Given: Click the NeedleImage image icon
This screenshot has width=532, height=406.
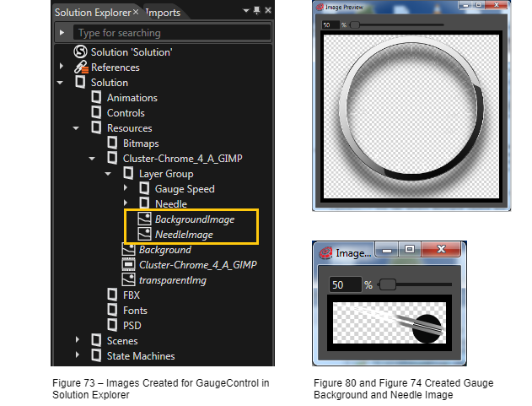Looking at the screenshot, I should pos(144,234).
